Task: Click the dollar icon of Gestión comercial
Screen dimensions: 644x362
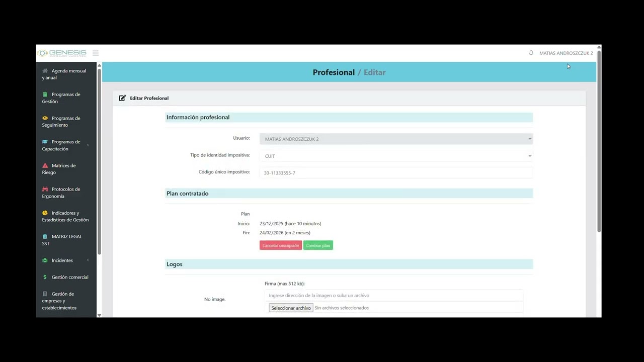Action: pyautogui.click(x=45, y=277)
